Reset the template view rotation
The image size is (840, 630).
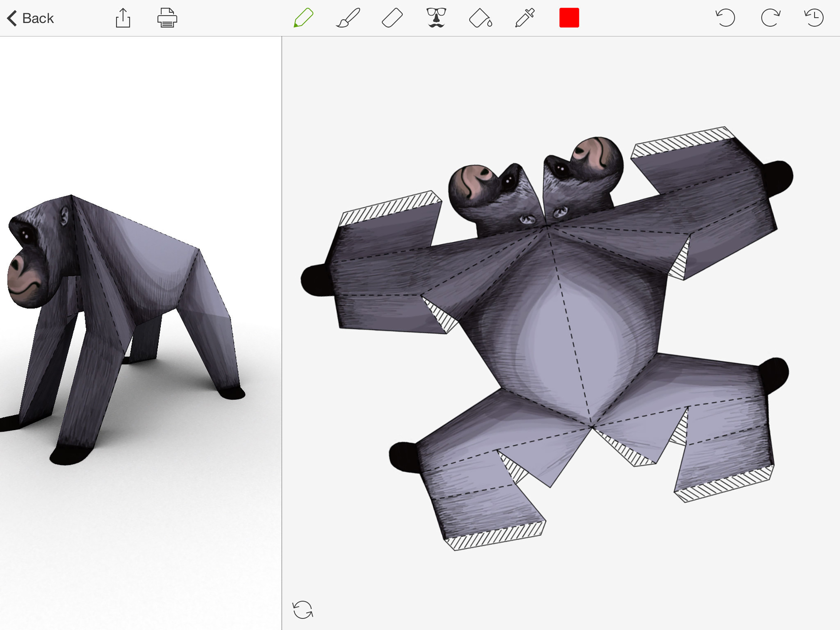point(303,609)
